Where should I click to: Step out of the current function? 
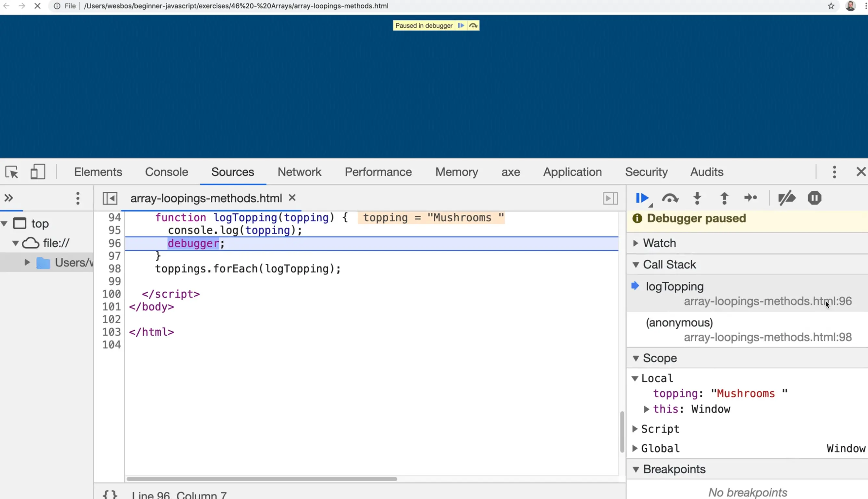click(x=724, y=198)
